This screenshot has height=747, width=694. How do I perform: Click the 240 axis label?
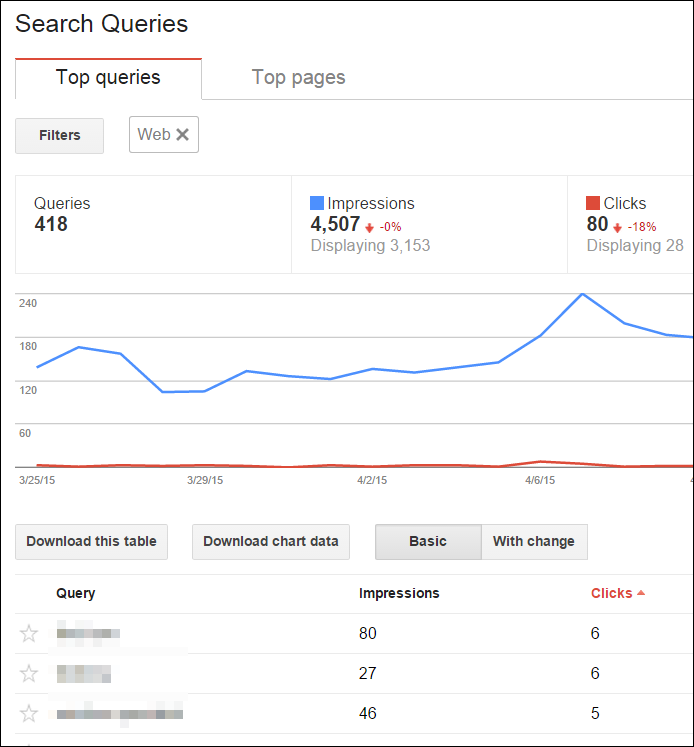[x=28, y=303]
